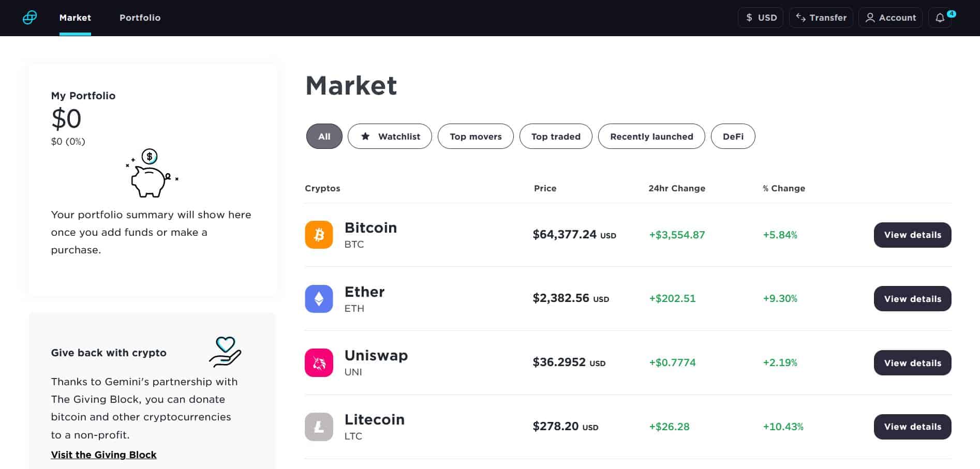Toggle the Watchlist star filter
Viewport: 980px width, 469px height.
click(390, 137)
